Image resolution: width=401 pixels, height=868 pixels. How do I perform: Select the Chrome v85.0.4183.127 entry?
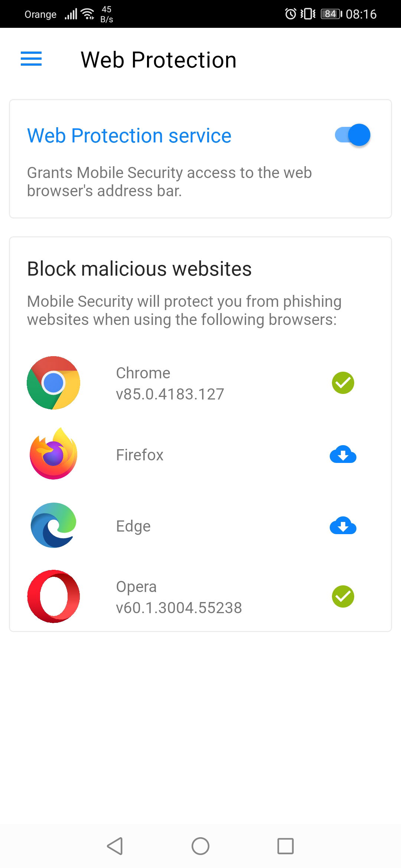(x=170, y=384)
